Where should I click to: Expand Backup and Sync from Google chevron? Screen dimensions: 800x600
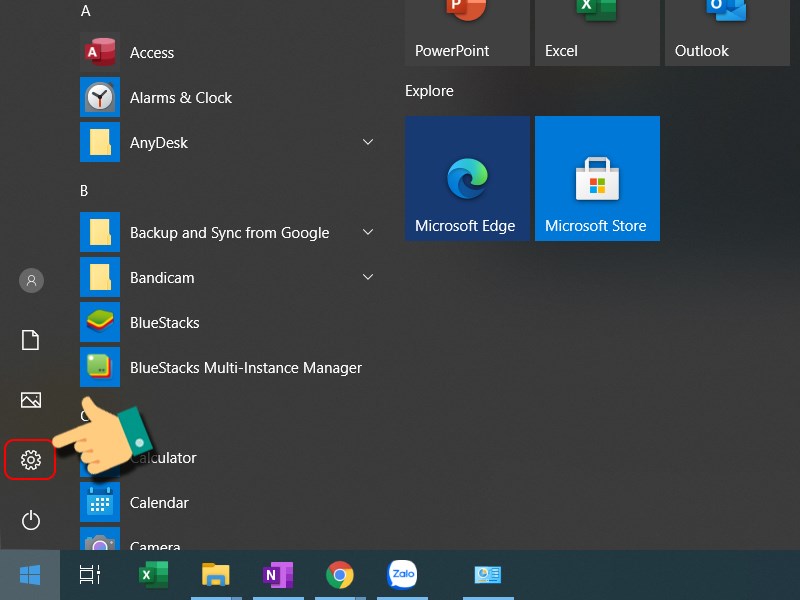coord(368,232)
